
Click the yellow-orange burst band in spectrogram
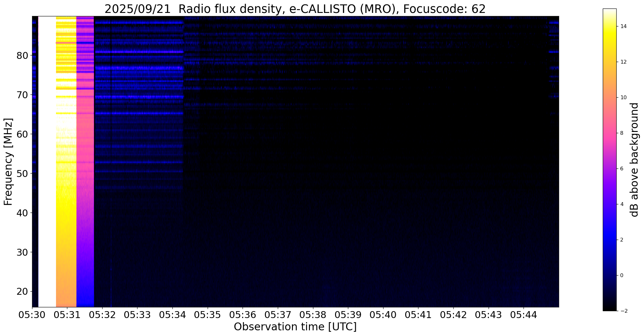66,162
